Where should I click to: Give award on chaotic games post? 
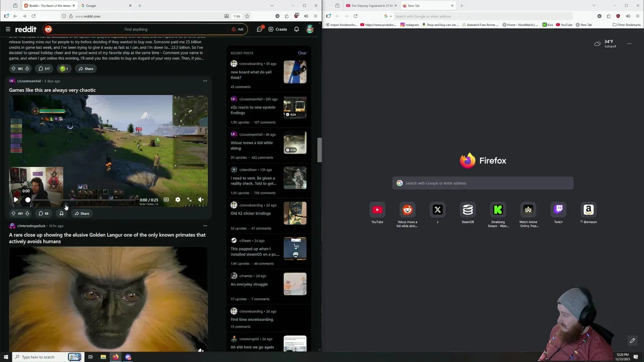pos(61,213)
